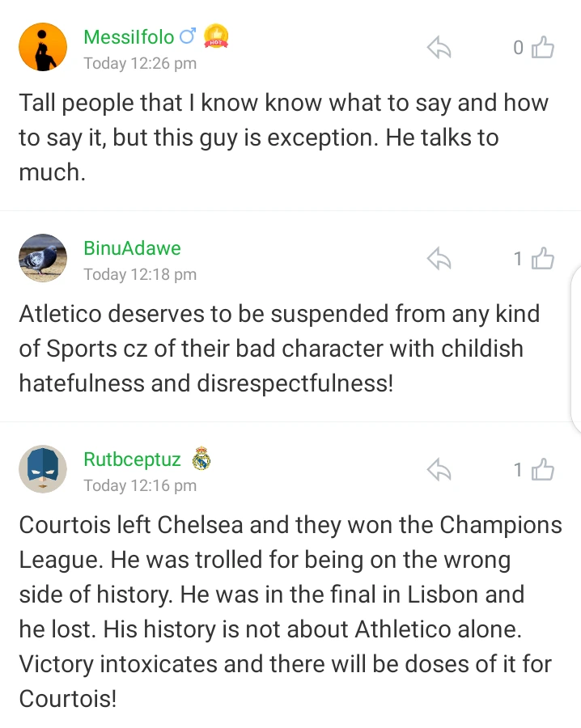Tap the like count on BinuAdawe's comment

518,259
